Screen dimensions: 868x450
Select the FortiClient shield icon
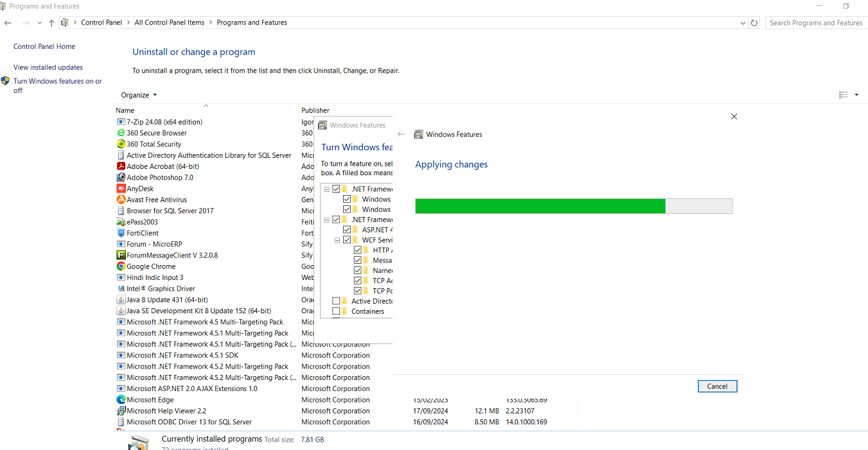click(121, 233)
